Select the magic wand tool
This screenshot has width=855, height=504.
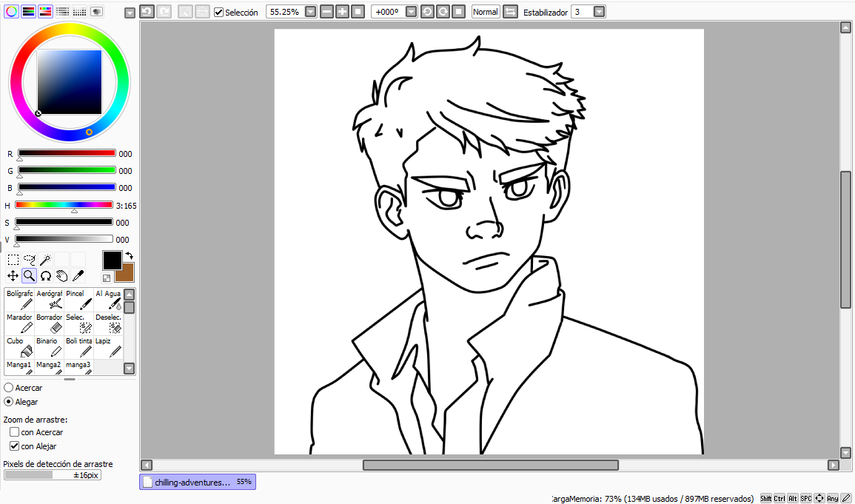point(46,260)
